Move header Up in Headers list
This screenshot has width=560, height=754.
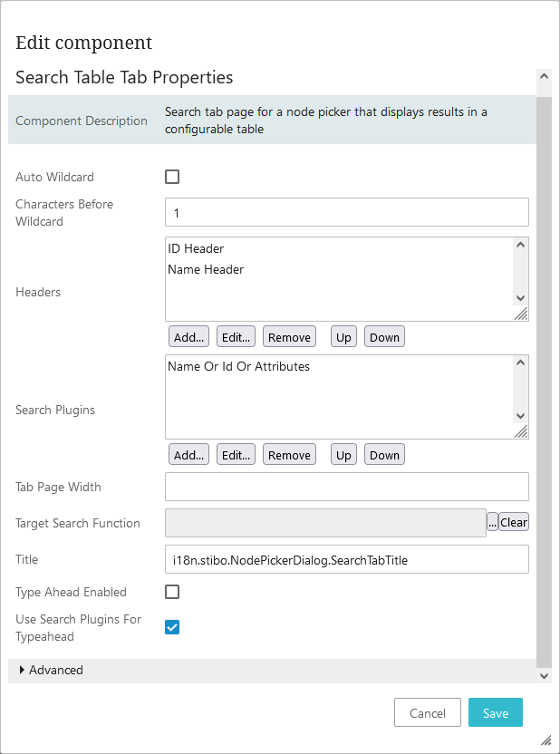[343, 337]
